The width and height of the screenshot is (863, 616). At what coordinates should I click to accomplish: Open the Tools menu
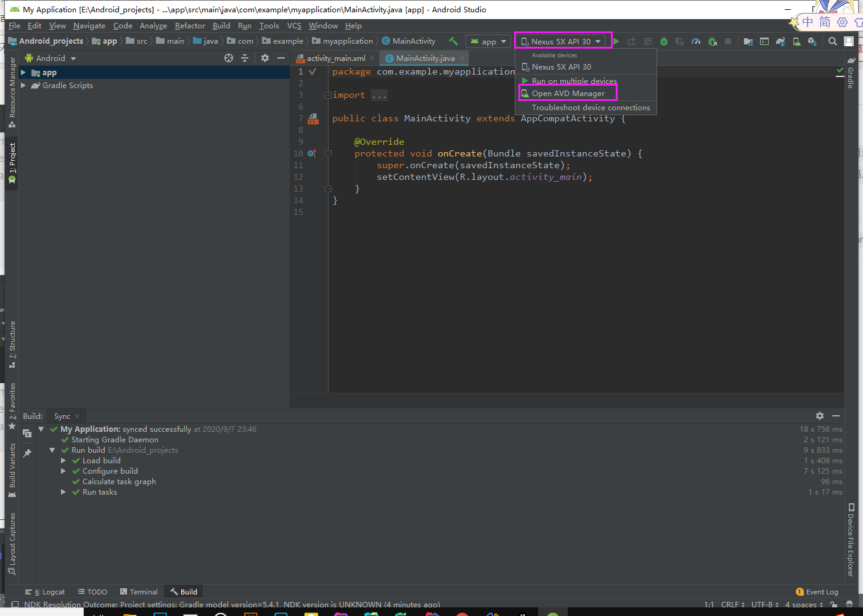pos(269,26)
